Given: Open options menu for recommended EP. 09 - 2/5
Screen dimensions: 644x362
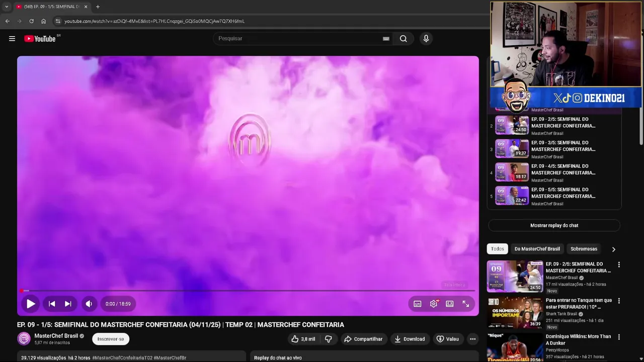Looking at the screenshot, I should tap(619, 264).
